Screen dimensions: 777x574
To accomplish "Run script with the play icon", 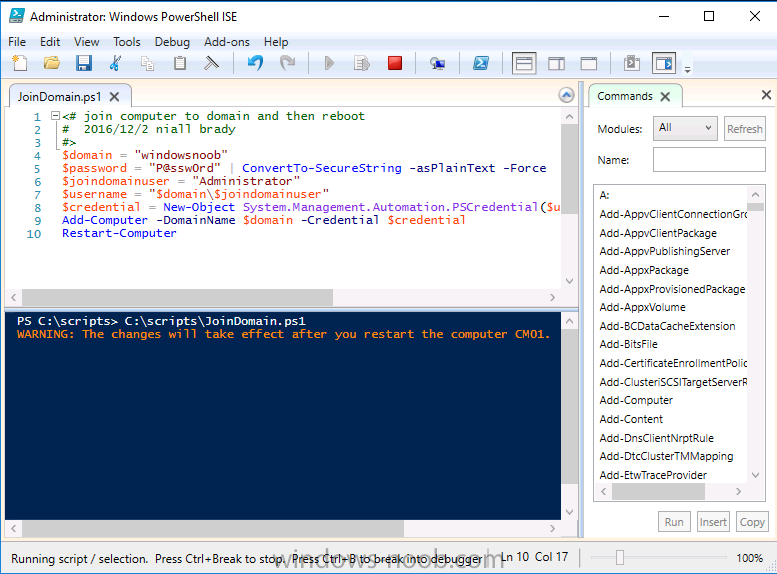I will (329, 63).
